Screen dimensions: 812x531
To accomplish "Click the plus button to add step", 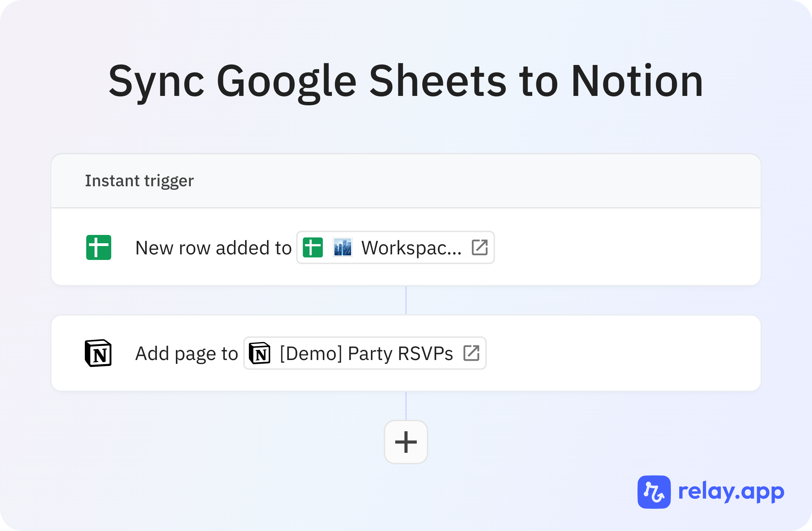I will pyautogui.click(x=406, y=442).
